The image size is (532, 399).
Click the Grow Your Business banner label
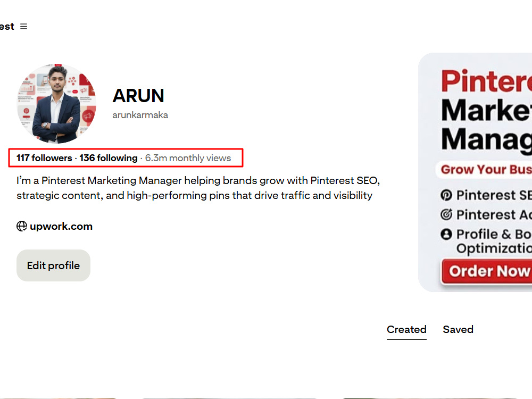pos(485,169)
